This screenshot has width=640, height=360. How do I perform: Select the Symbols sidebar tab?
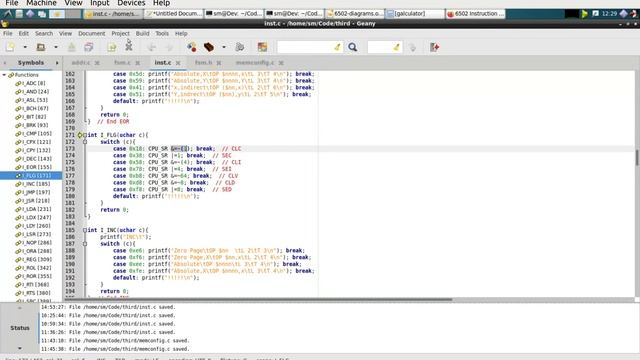pyautogui.click(x=31, y=62)
